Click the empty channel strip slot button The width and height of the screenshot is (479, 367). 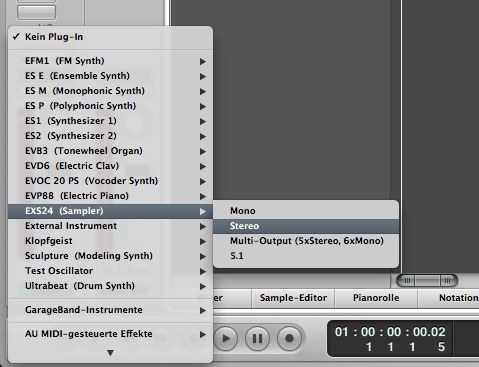[x=36, y=12]
